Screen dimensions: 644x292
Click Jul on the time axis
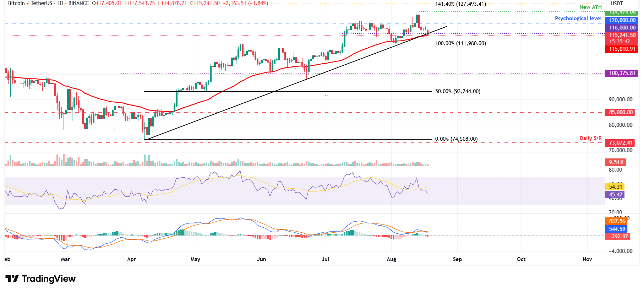point(325,259)
